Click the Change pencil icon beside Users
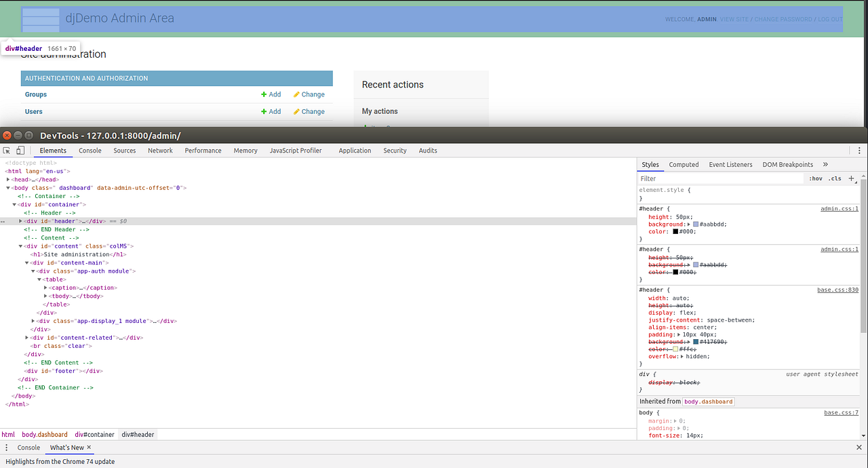The image size is (868, 468). click(296, 111)
